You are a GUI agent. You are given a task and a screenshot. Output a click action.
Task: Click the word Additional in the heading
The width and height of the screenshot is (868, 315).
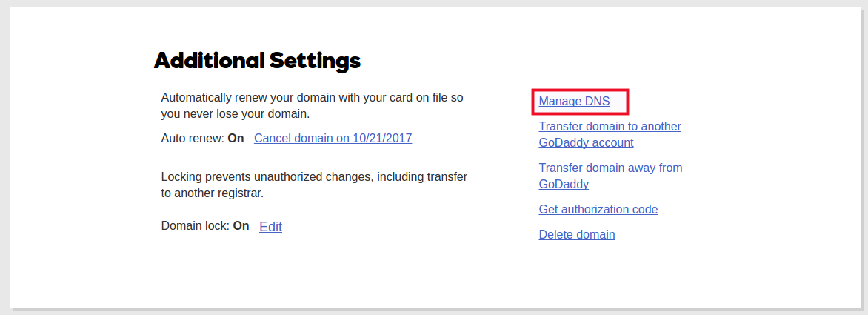tap(208, 61)
